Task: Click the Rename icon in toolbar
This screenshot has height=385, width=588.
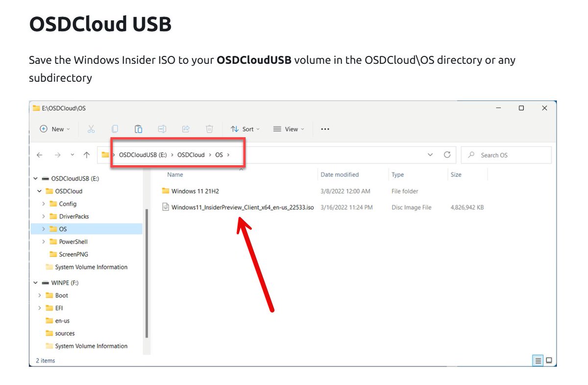Action: pyautogui.click(x=162, y=129)
